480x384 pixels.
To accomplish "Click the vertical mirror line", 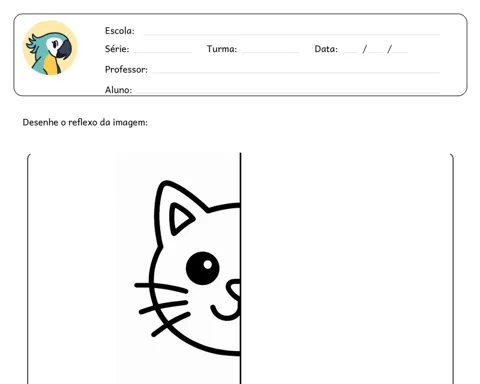I will [240, 268].
